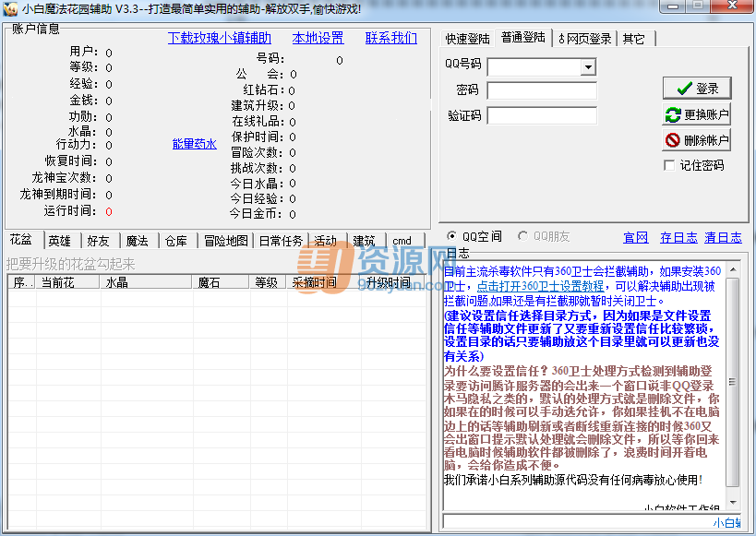Click into the 验证码 input field
The height and width of the screenshot is (536, 756).
coord(542,115)
